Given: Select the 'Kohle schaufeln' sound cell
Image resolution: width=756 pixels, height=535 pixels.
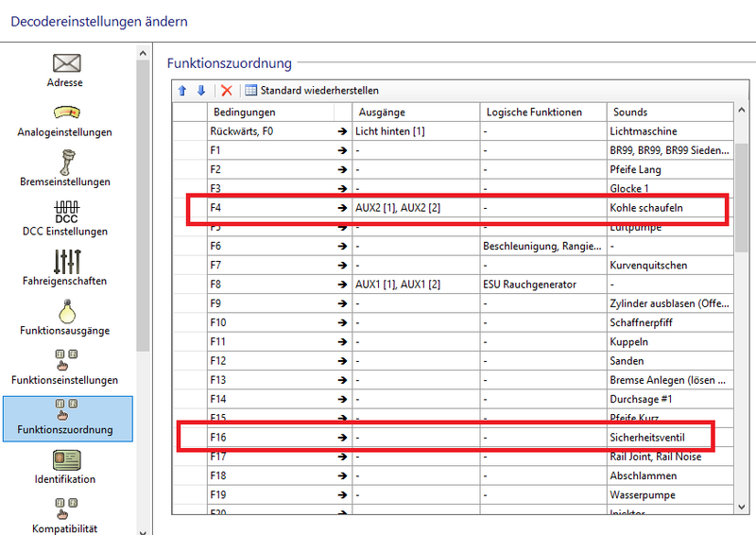Looking at the screenshot, I should click(670, 208).
